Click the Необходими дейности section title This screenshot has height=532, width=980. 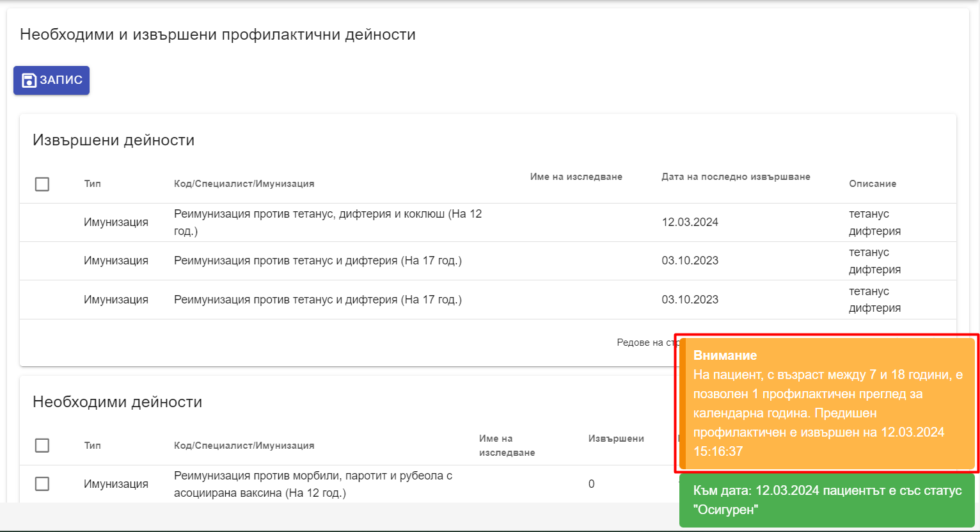[x=117, y=402]
